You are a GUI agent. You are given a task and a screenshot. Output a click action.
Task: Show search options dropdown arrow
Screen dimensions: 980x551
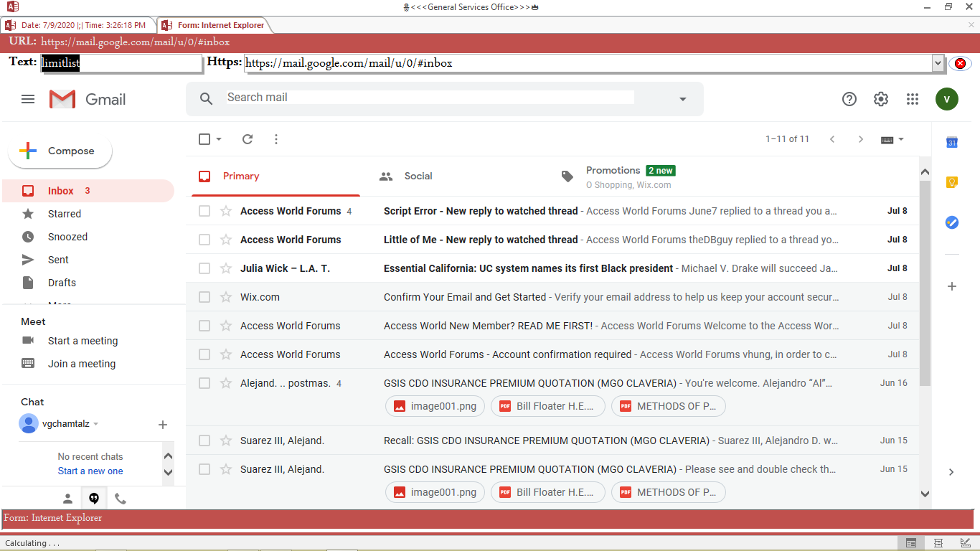[683, 99]
